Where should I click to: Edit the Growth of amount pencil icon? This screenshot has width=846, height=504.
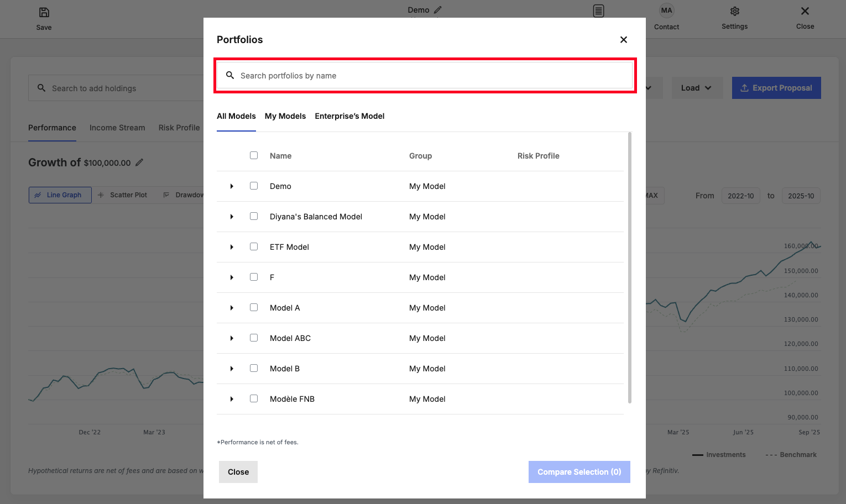140,162
